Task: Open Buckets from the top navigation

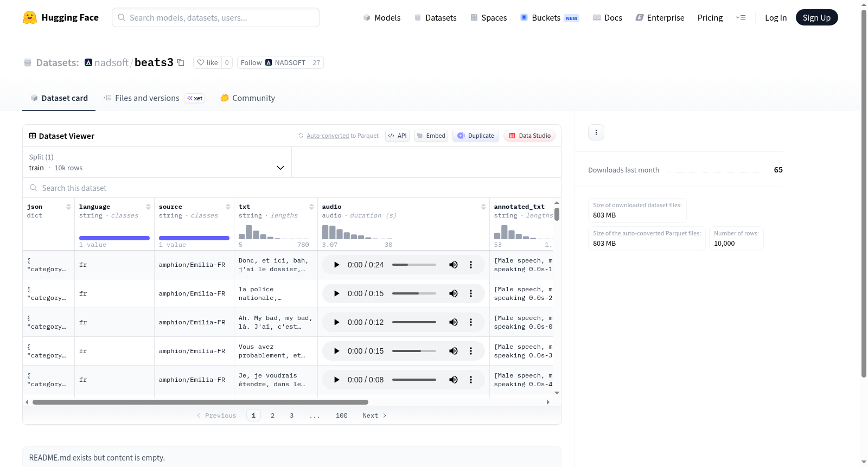Action: 550,18
